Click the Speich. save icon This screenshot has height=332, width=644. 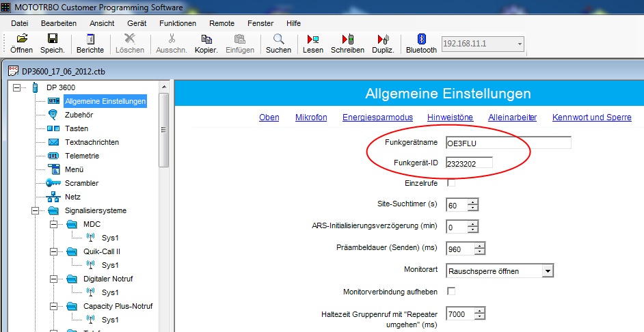pos(53,39)
